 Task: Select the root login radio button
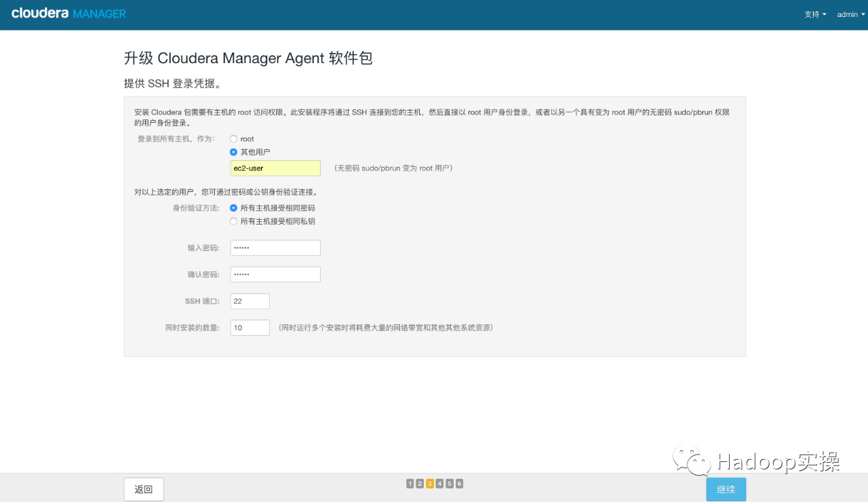click(x=234, y=139)
